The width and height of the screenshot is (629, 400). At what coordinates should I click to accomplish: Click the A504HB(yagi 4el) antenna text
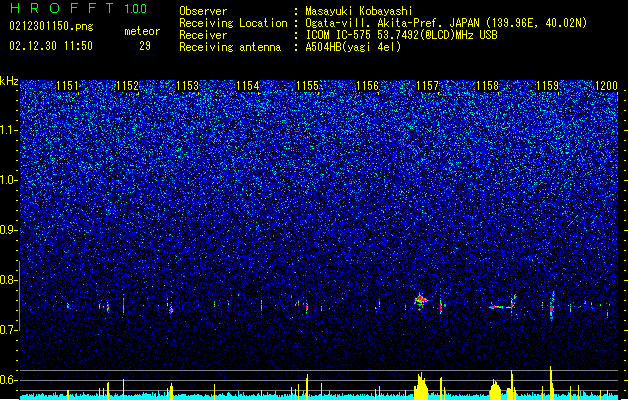(x=353, y=47)
